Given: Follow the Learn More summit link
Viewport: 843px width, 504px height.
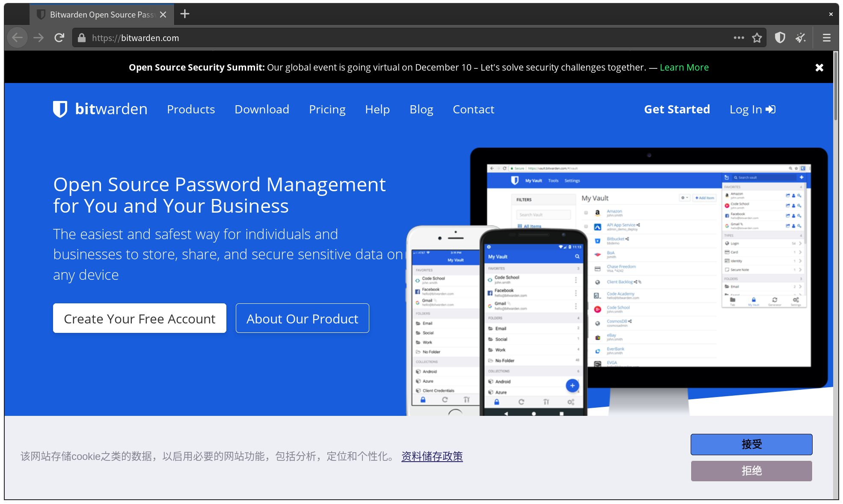Looking at the screenshot, I should 684,68.
